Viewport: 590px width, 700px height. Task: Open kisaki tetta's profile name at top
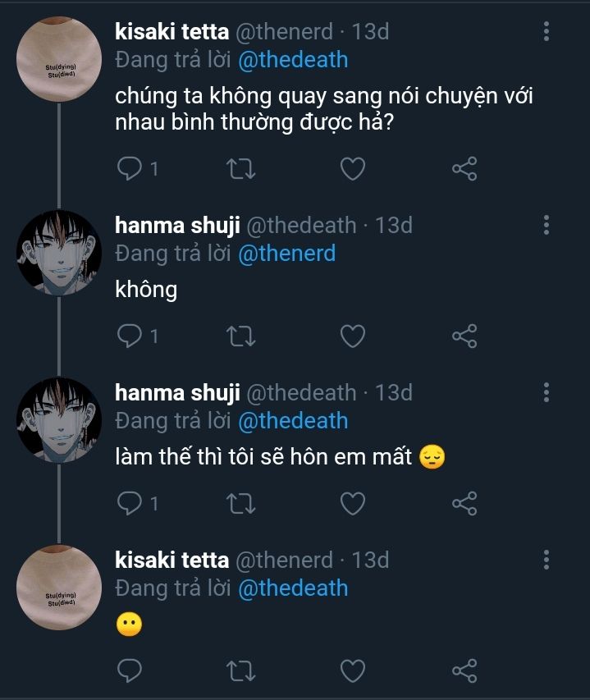point(172,32)
